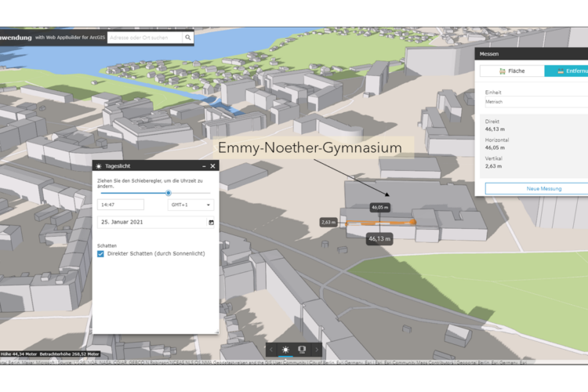
Task: Open the measurement widget icon in bottom bar
Action: point(302,350)
